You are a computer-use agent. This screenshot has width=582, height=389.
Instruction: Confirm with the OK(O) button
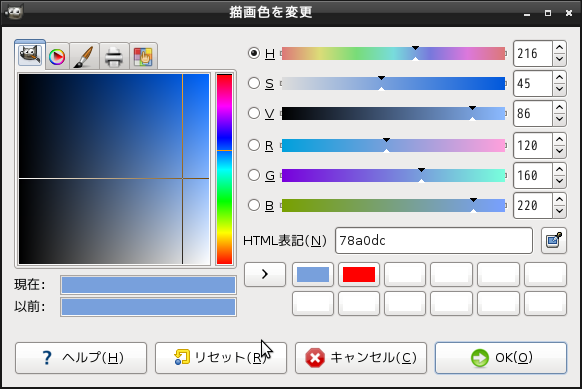(x=501, y=358)
